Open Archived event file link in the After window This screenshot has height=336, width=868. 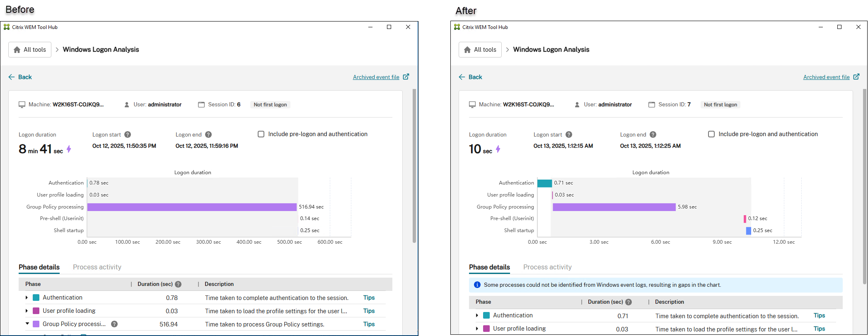click(x=826, y=77)
